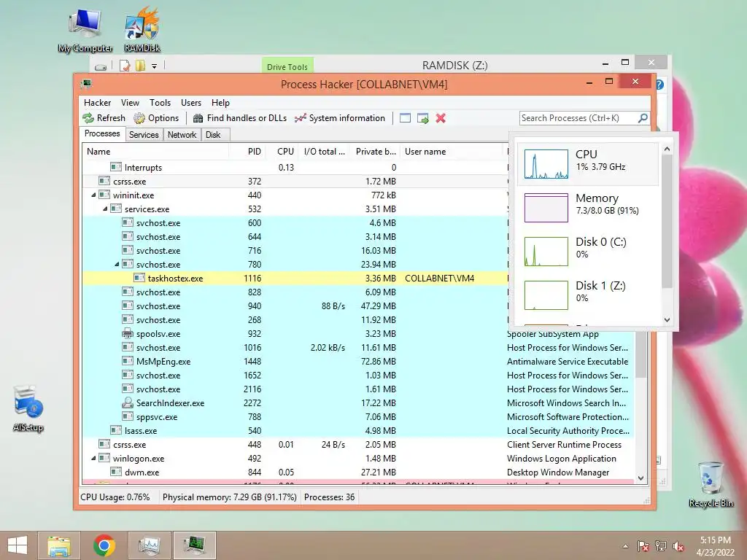Image resolution: width=747 pixels, height=560 pixels.
Task: Open System information graph icon
Action: click(300, 118)
